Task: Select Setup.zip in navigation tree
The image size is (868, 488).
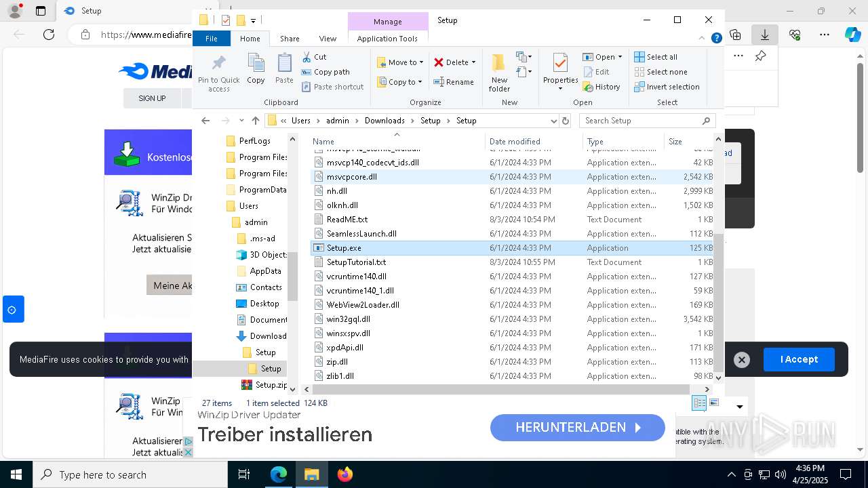Action: click(x=264, y=385)
